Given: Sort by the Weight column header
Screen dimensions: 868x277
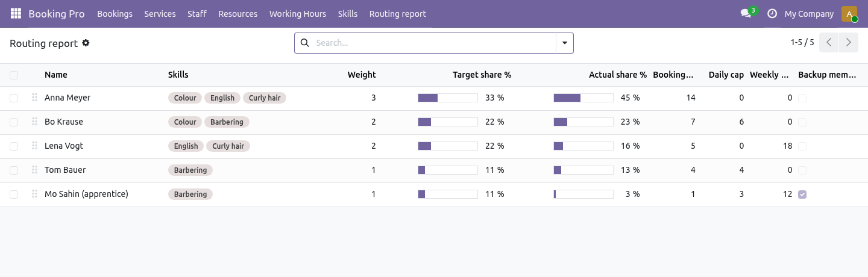Looking at the screenshot, I should click(362, 75).
